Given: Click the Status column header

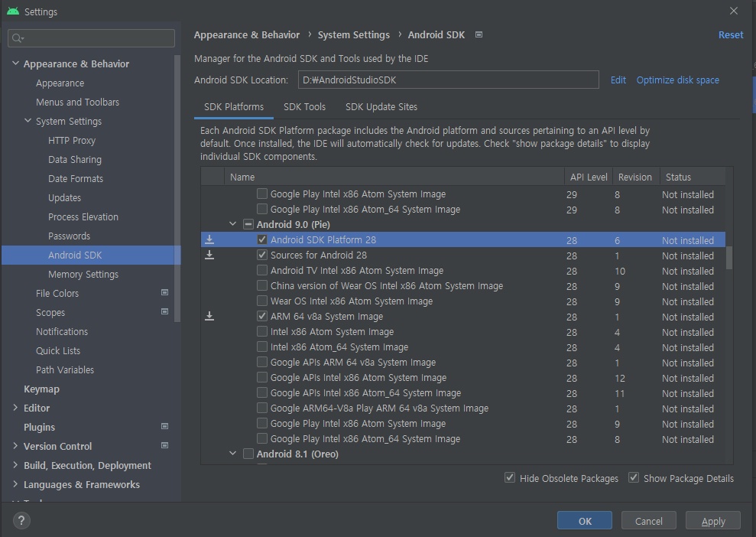Looking at the screenshot, I should point(693,177).
